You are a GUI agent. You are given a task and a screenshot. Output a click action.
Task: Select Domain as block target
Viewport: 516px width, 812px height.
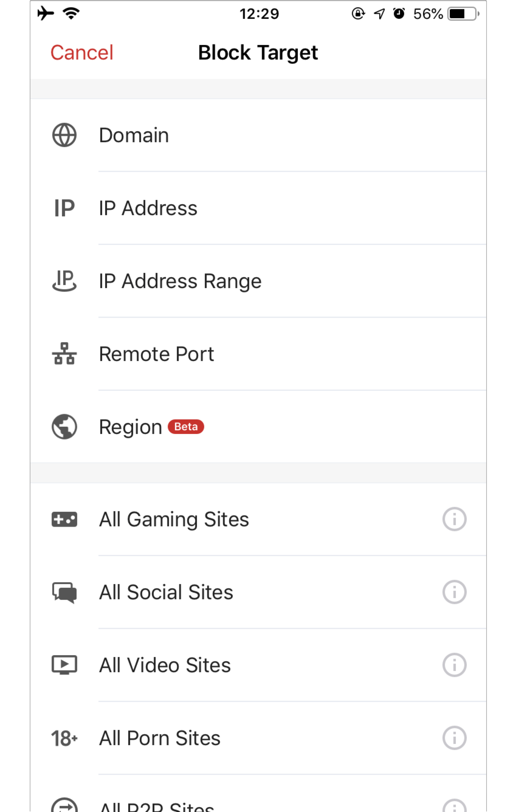[x=258, y=135]
